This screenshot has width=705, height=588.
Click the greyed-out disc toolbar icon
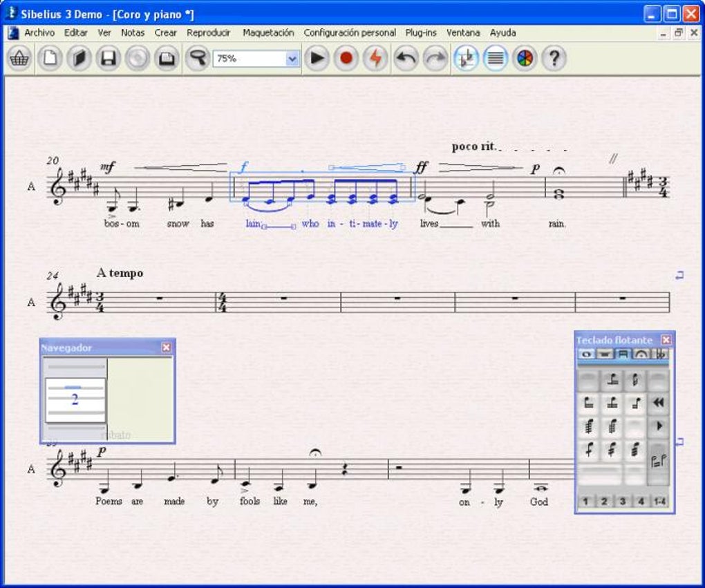point(138,59)
